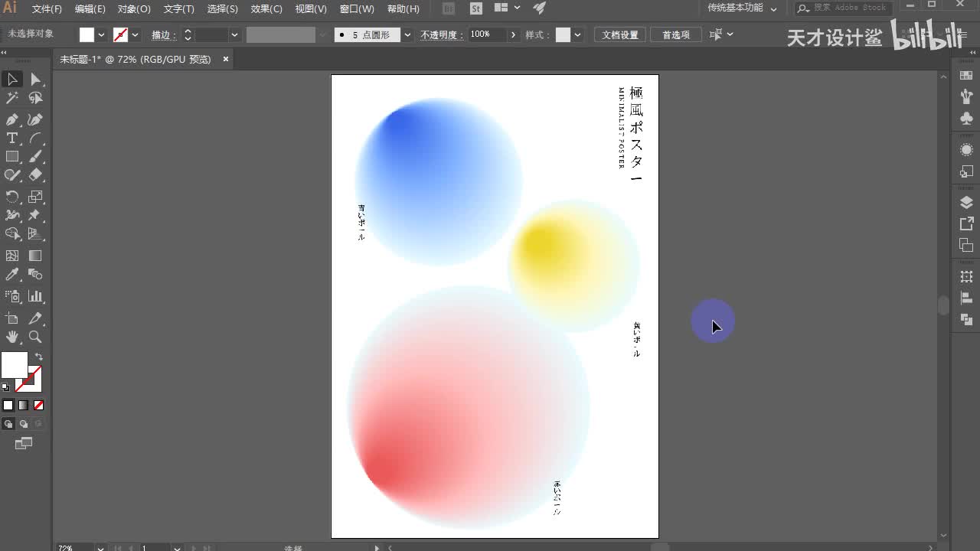The image size is (980, 551).
Task: Open control bar fill color dropdown
Action: pos(101,34)
